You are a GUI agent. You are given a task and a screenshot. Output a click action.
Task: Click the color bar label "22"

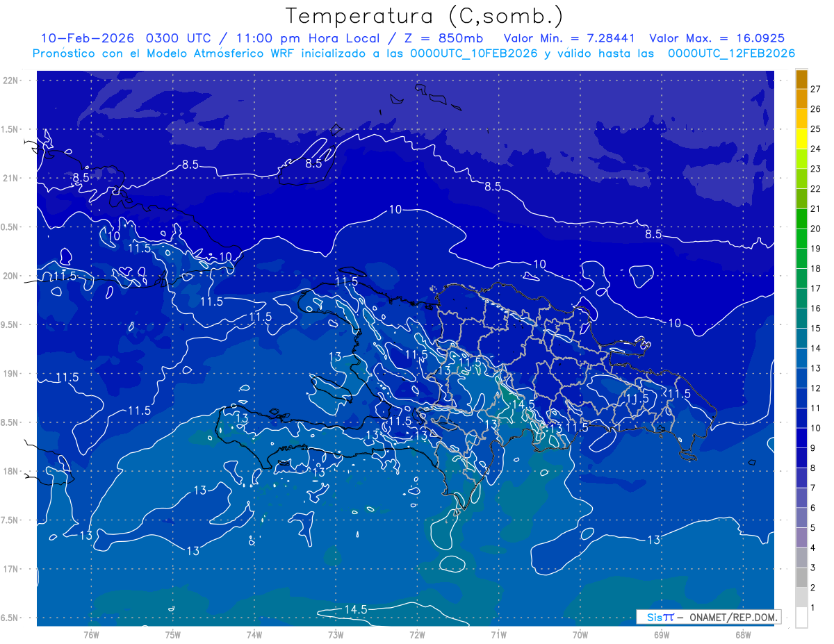815,188
